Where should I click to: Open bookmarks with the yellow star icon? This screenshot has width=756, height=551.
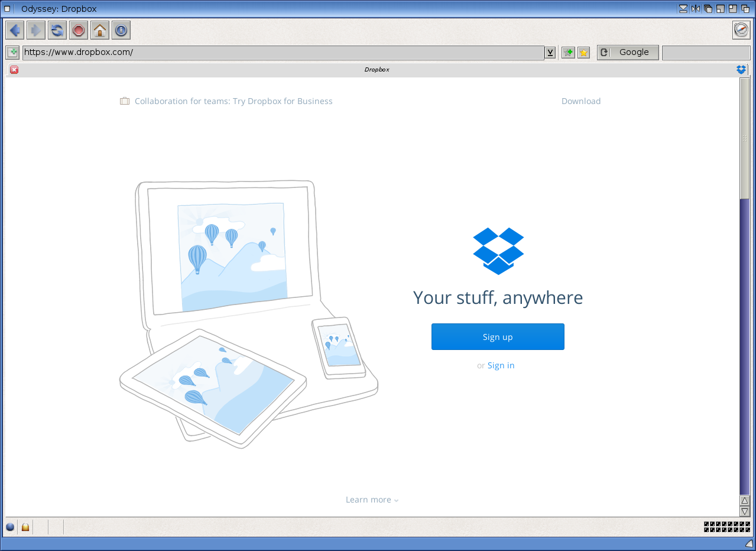584,53
